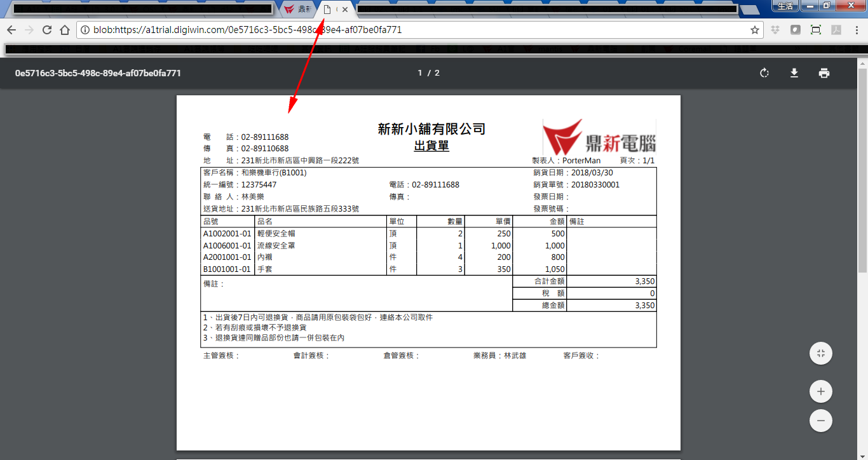Viewport: 868px width, 460px height.
Task: Bookmark this page with the star
Action: tap(755, 30)
